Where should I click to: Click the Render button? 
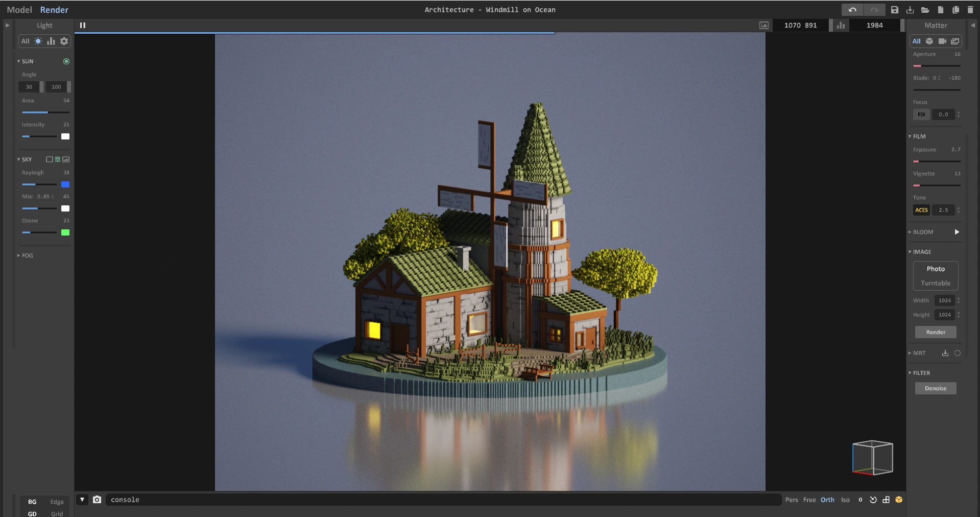(935, 332)
